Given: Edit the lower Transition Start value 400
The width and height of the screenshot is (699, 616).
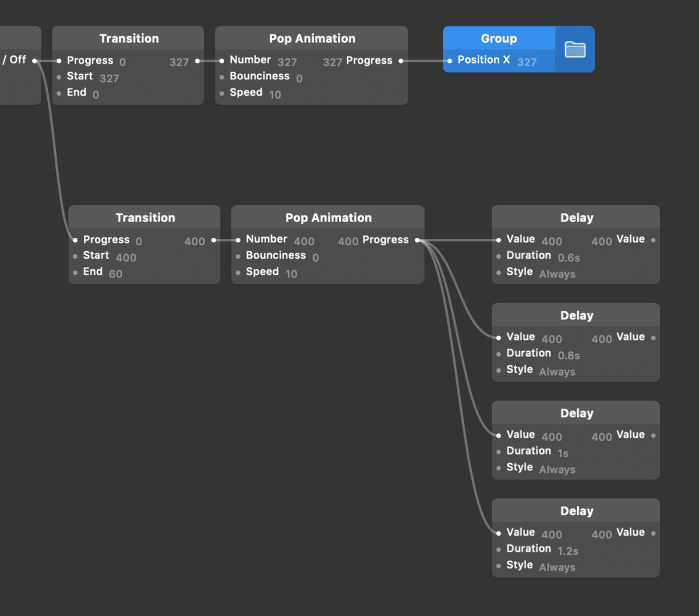Looking at the screenshot, I should tap(126, 258).
